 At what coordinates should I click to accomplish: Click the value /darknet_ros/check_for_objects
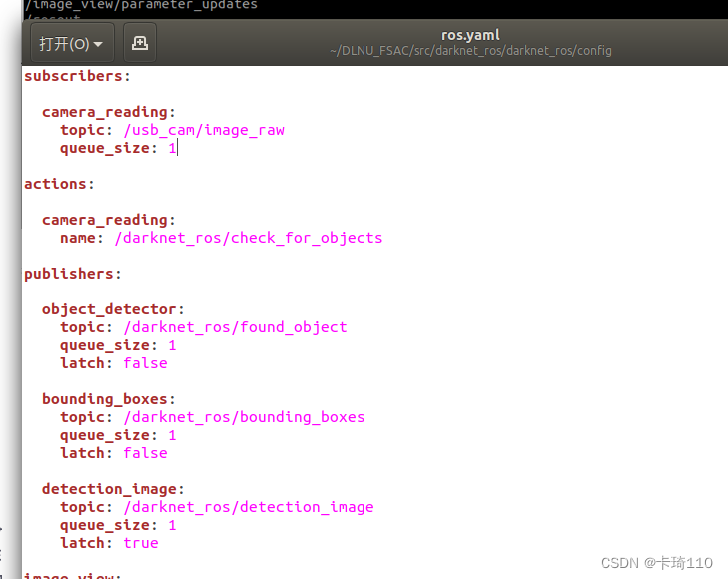[x=249, y=238]
